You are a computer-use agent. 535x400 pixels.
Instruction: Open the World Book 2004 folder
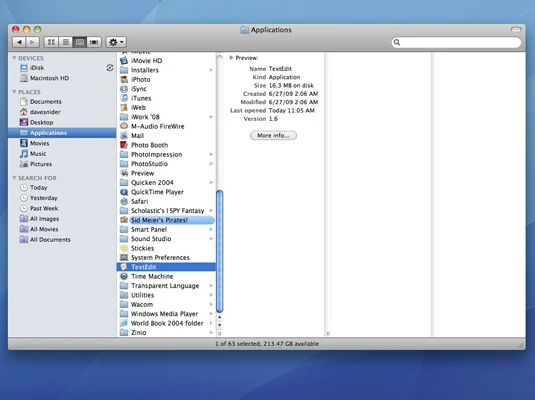(x=167, y=323)
